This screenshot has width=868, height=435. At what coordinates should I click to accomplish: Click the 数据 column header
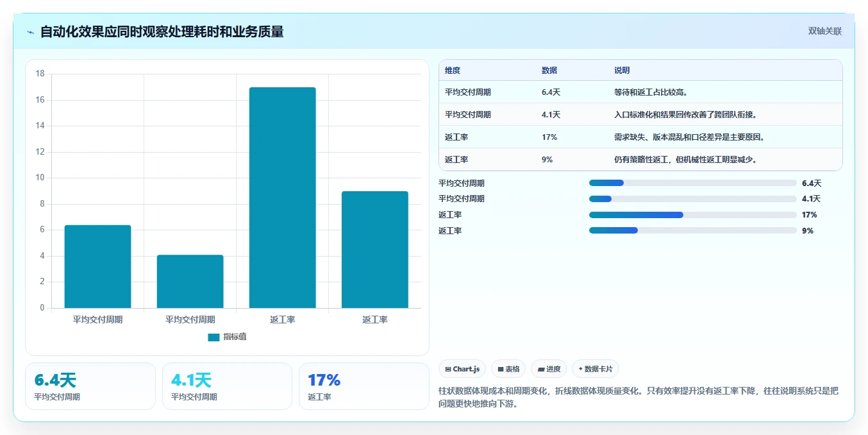(x=549, y=71)
